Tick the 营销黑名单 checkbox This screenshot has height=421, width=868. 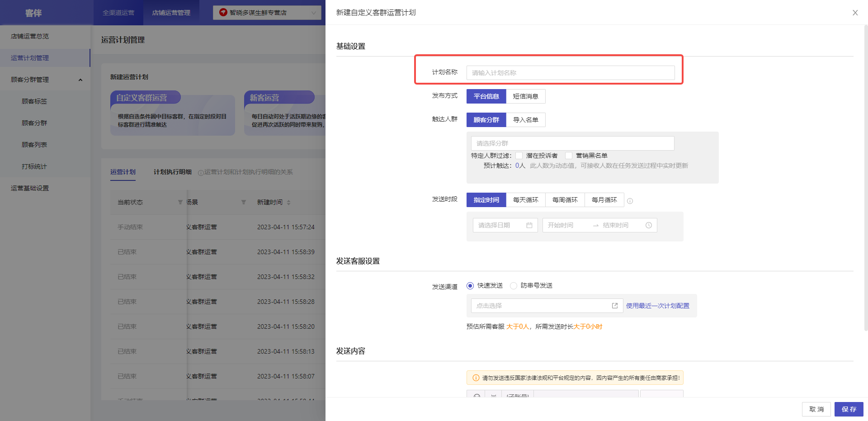pos(569,156)
